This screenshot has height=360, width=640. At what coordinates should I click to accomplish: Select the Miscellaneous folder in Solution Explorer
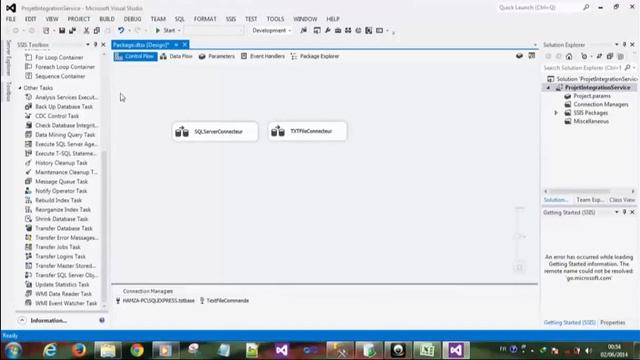(x=587, y=121)
